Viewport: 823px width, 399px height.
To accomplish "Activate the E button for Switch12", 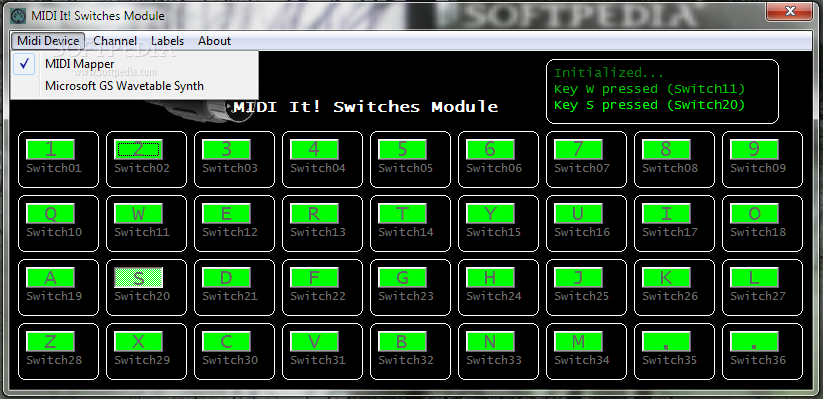I will pyautogui.click(x=226, y=214).
